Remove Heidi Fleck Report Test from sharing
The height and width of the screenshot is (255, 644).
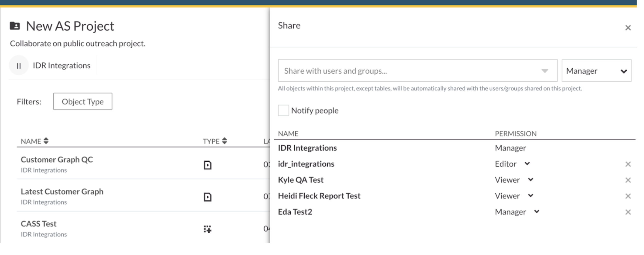tap(628, 196)
